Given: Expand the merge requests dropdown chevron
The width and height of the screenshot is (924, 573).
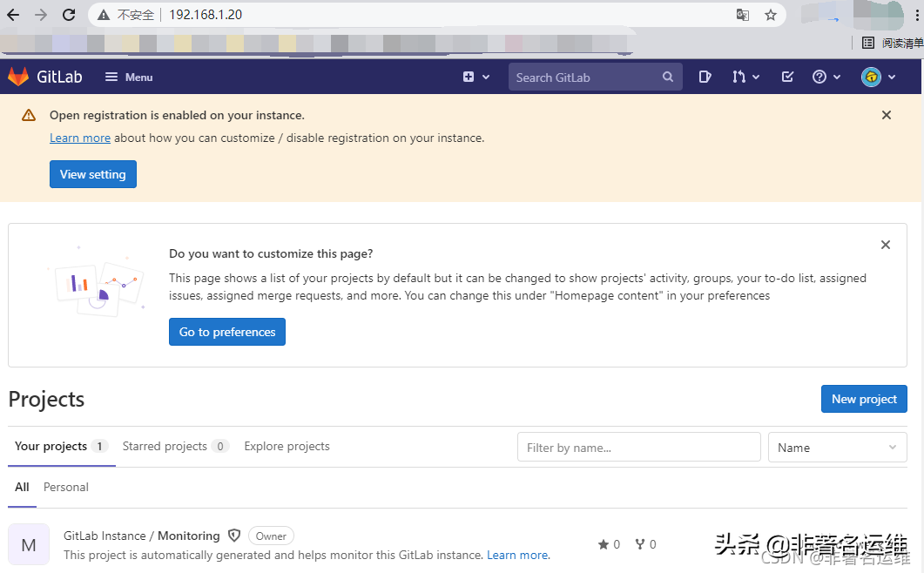Looking at the screenshot, I should (756, 78).
